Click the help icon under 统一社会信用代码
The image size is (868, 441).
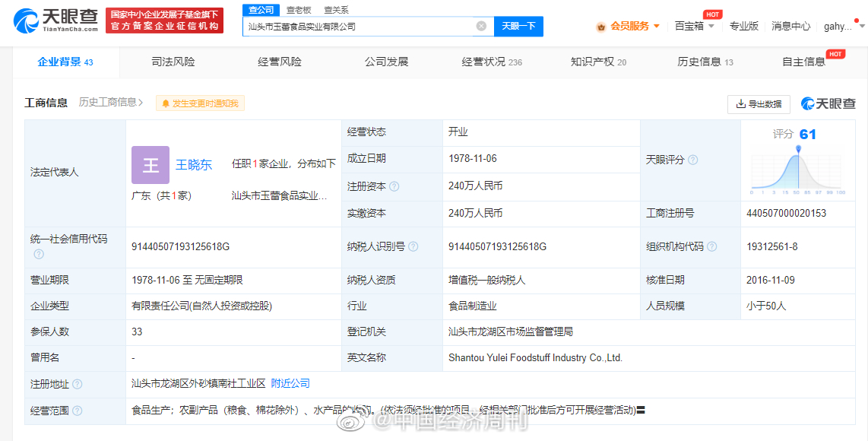click(x=39, y=254)
